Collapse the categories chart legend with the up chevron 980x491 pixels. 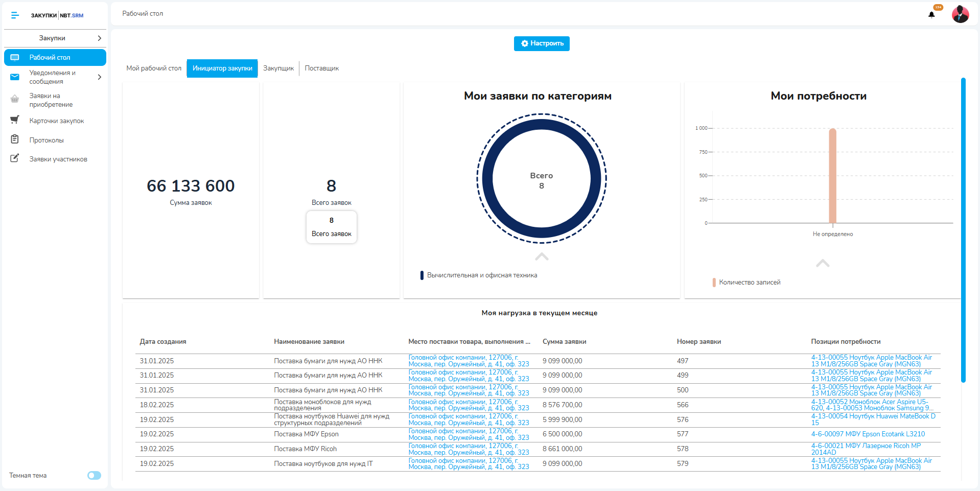tap(542, 256)
